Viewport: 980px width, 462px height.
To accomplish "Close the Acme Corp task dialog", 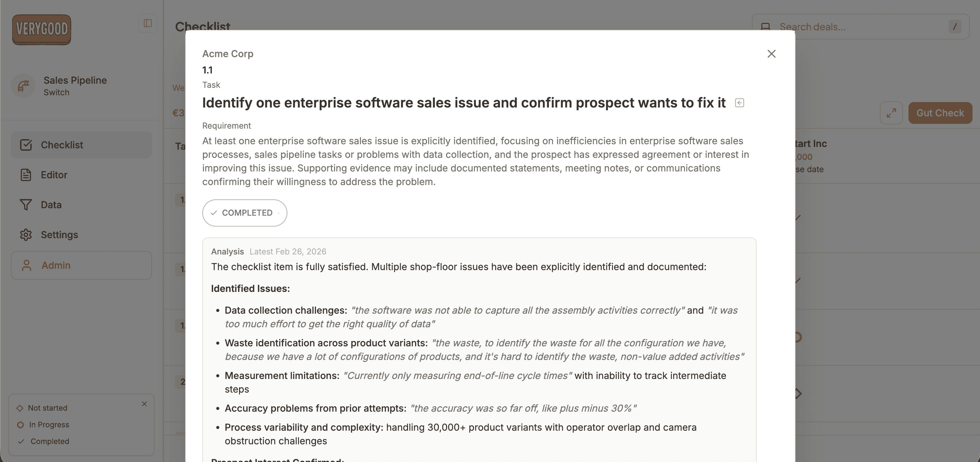I will (771, 54).
